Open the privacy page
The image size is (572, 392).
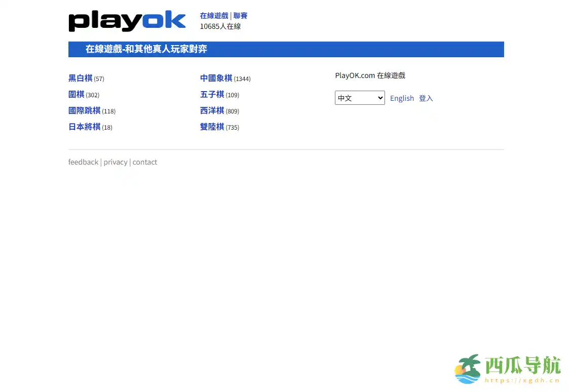(x=116, y=162)
